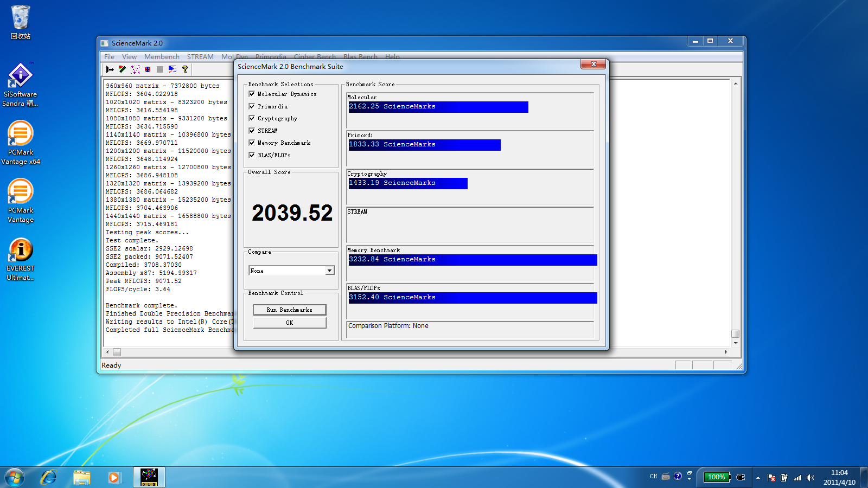Viewport: 868px width, 488px height.
Task: Close the Benchmark Suite dialog
Action: pyautogui.click(x=593, y=64)
